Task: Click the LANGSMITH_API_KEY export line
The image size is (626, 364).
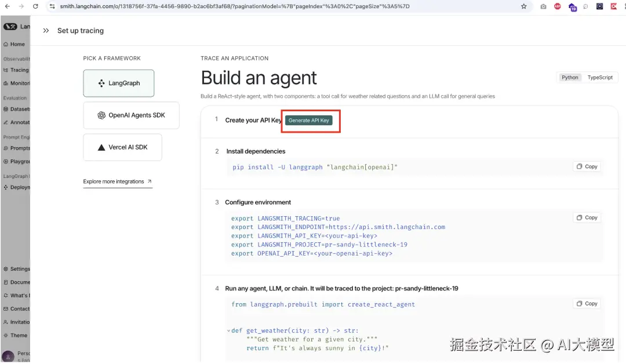Action: coord(304,236)
